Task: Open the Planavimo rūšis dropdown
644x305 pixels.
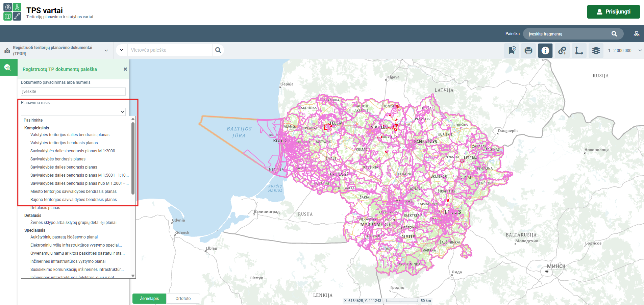Action: pyautogui.click(x=73, y=111)
